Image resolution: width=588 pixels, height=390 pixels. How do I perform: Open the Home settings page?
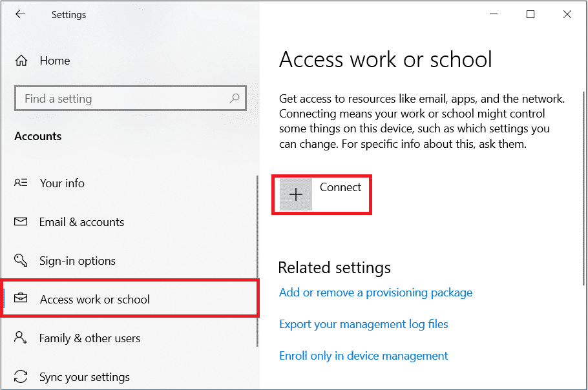(x=55, y=61)
